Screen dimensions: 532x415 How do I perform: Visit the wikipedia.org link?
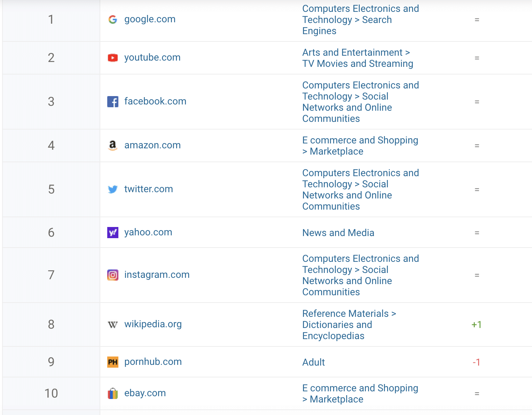point(153,324)
